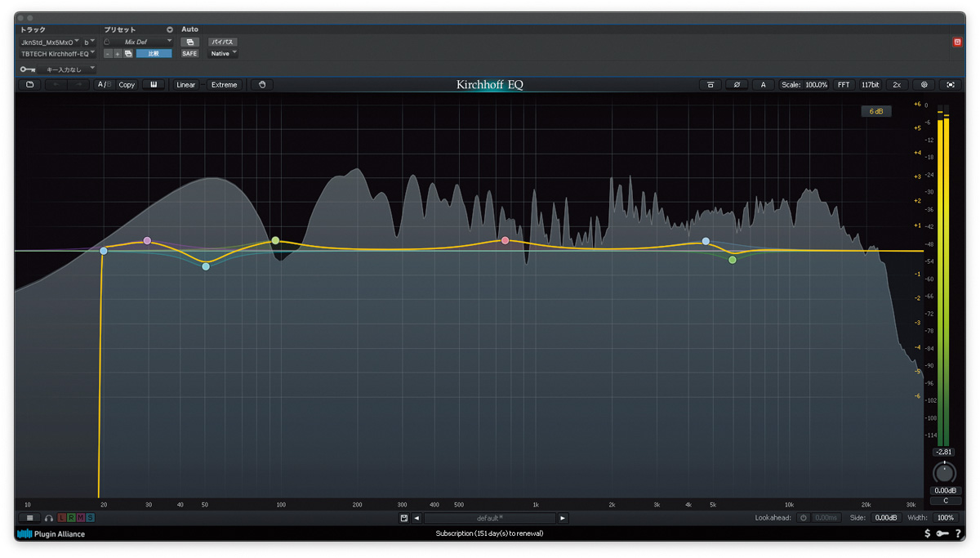Open help question mark icon
Image resolution: width=980 pixels, height=558 pixels.
tap(958, 533)
